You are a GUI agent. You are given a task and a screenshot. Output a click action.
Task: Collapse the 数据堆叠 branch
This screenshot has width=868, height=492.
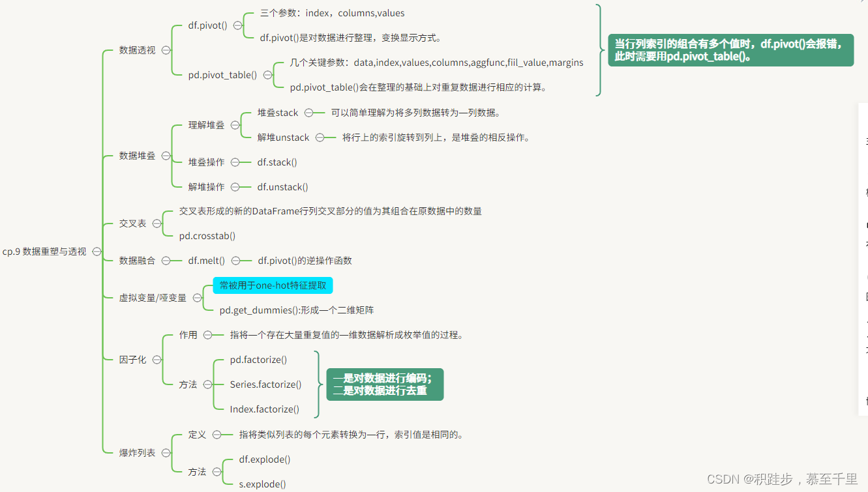tap(166, 156)
